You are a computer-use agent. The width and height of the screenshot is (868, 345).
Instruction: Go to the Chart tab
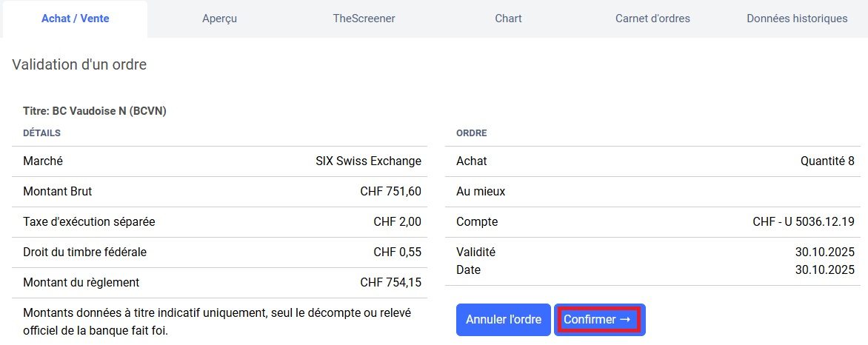tap(508, 19)
